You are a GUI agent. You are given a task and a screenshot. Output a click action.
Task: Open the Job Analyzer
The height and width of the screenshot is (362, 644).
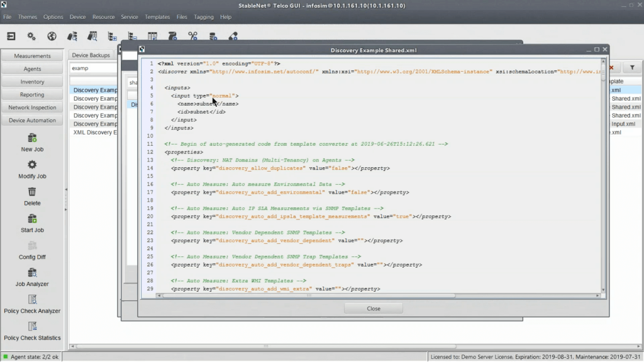[x=32, y=273]
